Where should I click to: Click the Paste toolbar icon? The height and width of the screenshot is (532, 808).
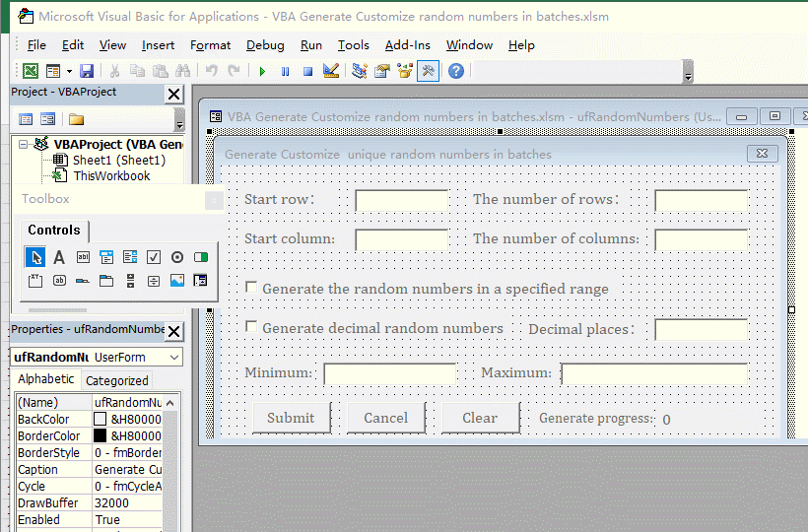pyautogui.click(x=161, y=71)
